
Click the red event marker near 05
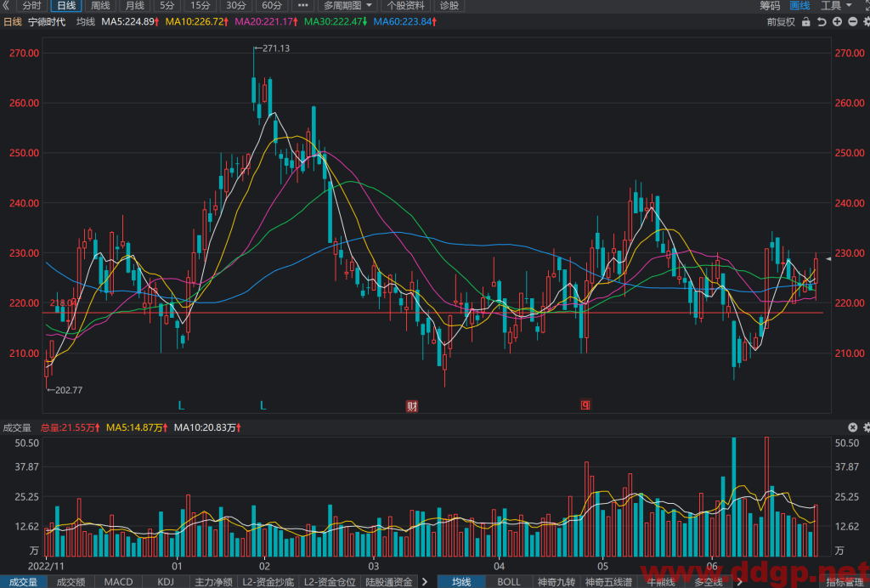point(585,405)
